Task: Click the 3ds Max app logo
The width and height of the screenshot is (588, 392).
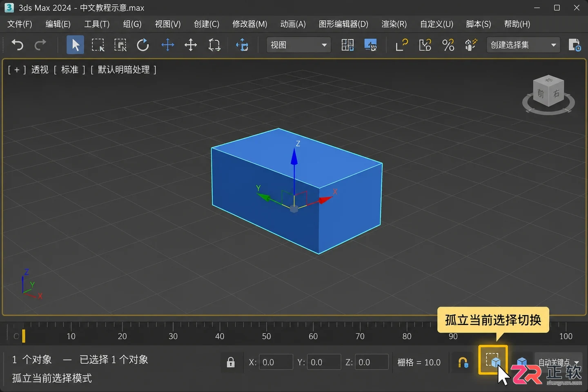Action: coord(9,8)
